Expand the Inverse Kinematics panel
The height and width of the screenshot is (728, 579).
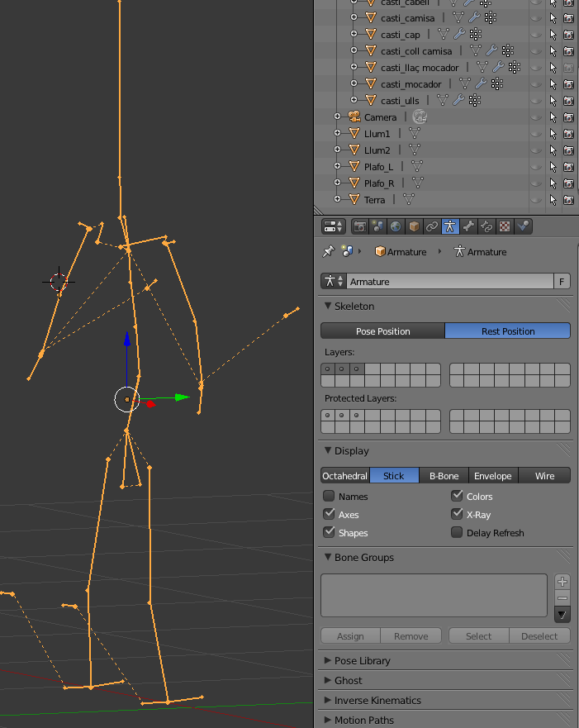point(377,700)
